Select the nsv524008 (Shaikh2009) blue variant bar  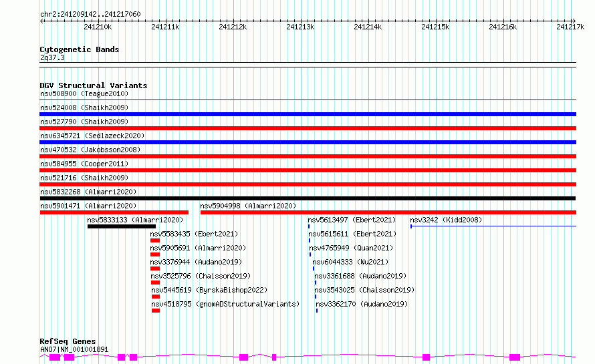308,114
